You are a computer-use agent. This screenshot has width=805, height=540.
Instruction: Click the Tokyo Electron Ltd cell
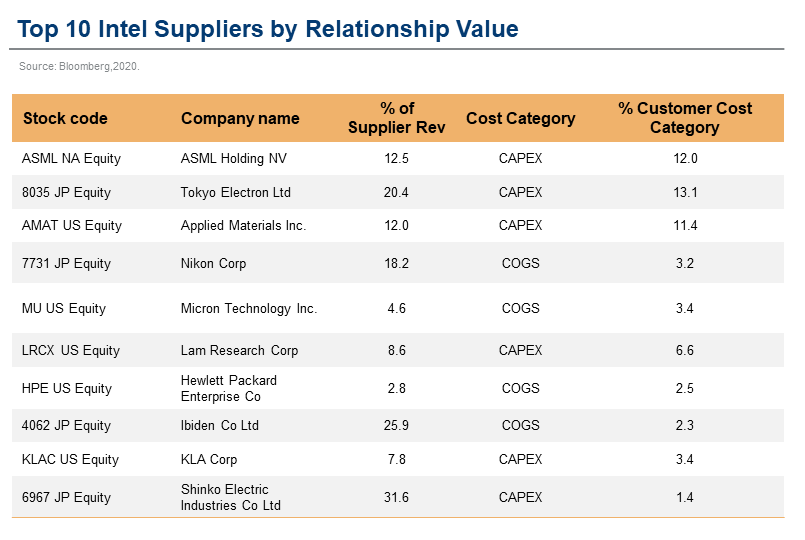pyautogui.click(x=236, y=192)
